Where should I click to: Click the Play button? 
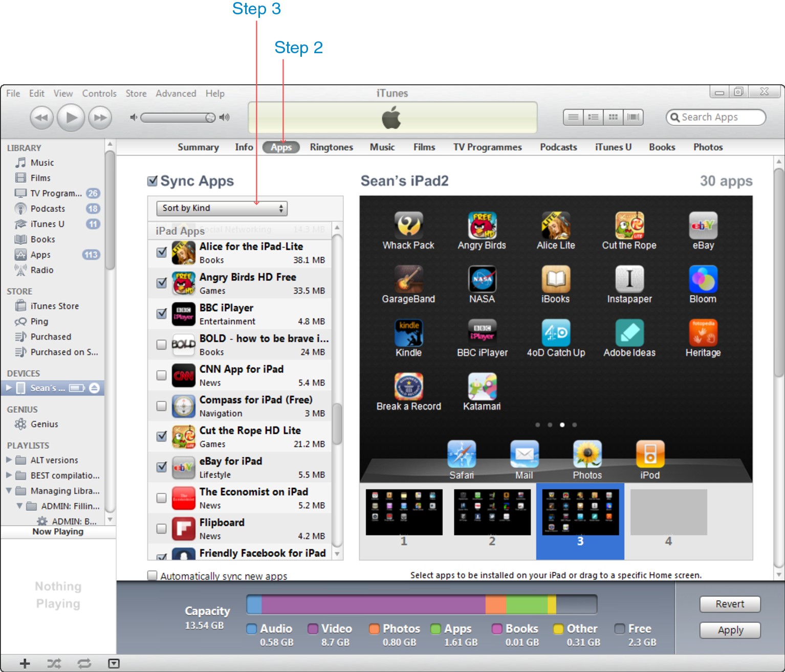tap(71, 118)
